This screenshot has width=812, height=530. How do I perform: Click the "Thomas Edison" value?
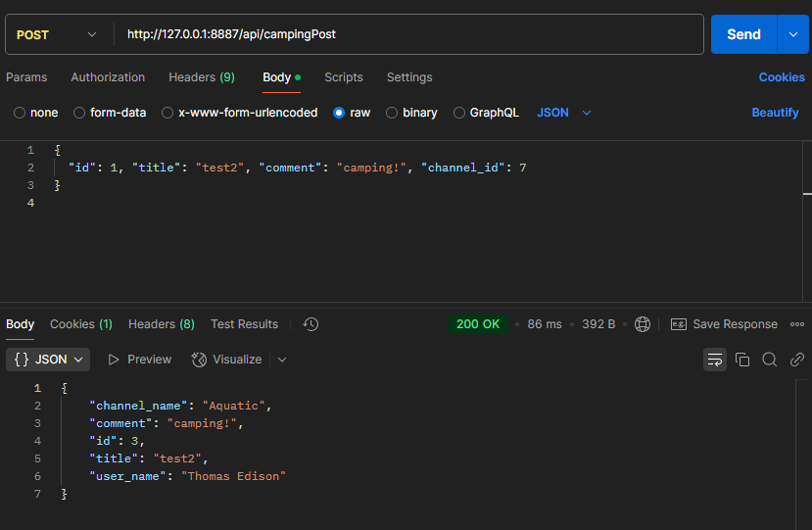tap(233, 476)
